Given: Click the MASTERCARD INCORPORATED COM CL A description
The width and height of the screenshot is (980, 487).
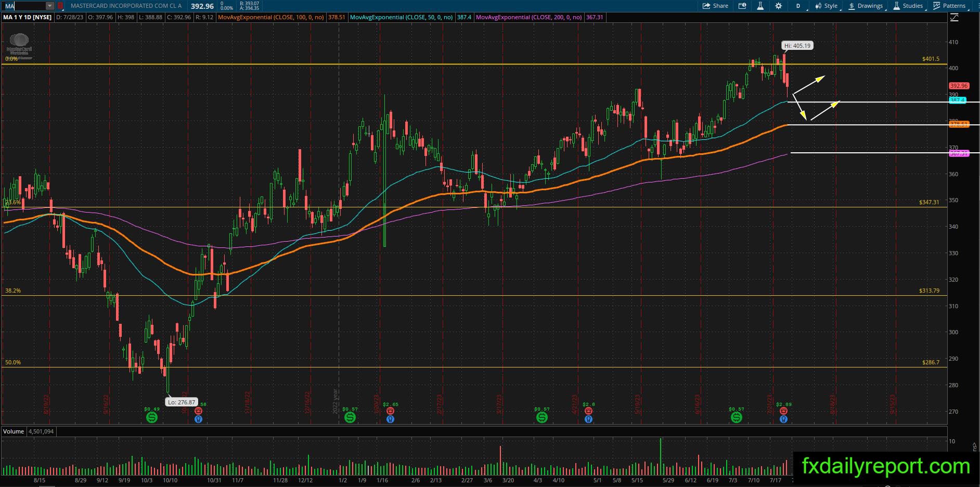Looking at the screenshot, I should click(x=126, y=6).
